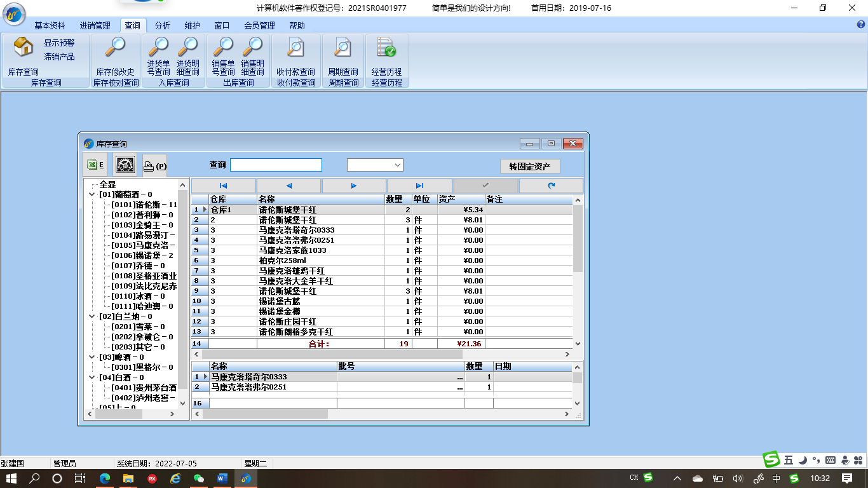Switch to 进销管理 ribbon tab
The image size is (868, 488).
tap(95, 25)
